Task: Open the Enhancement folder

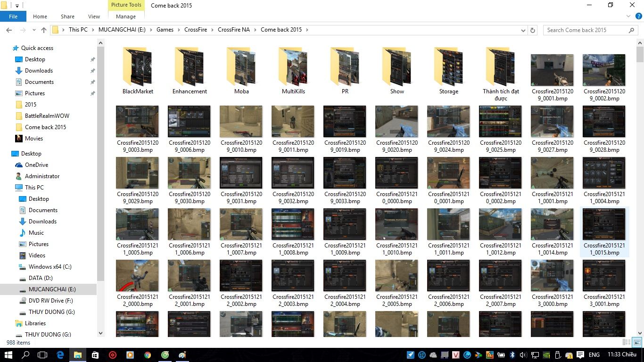Action: pyautogui.click(x=190, y=71)
